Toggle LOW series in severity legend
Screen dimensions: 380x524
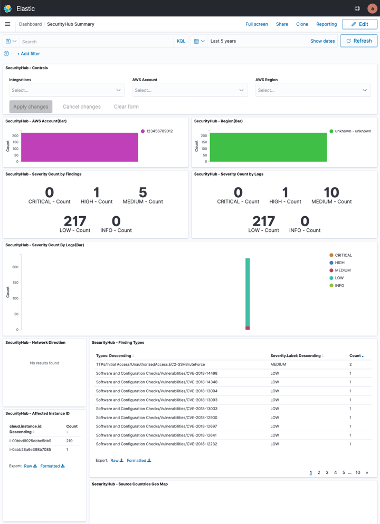click(336, 278)
